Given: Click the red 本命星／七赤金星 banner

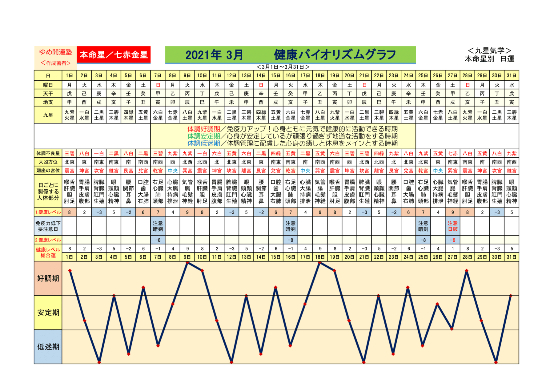Looking at the screenshot, I should pos(114,55).
